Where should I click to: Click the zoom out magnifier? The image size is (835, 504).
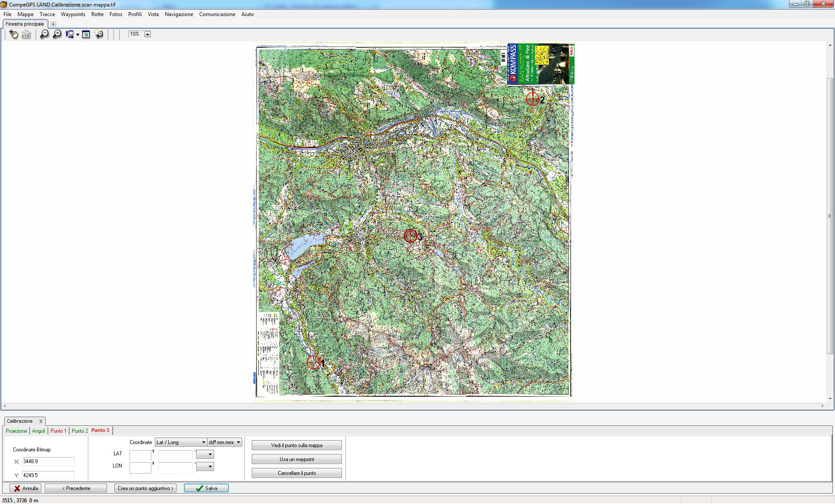click(x=44, y=34)
